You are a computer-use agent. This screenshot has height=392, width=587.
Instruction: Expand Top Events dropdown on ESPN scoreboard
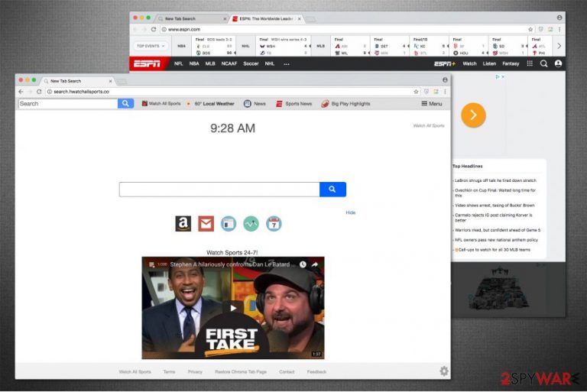coord(151,46)
